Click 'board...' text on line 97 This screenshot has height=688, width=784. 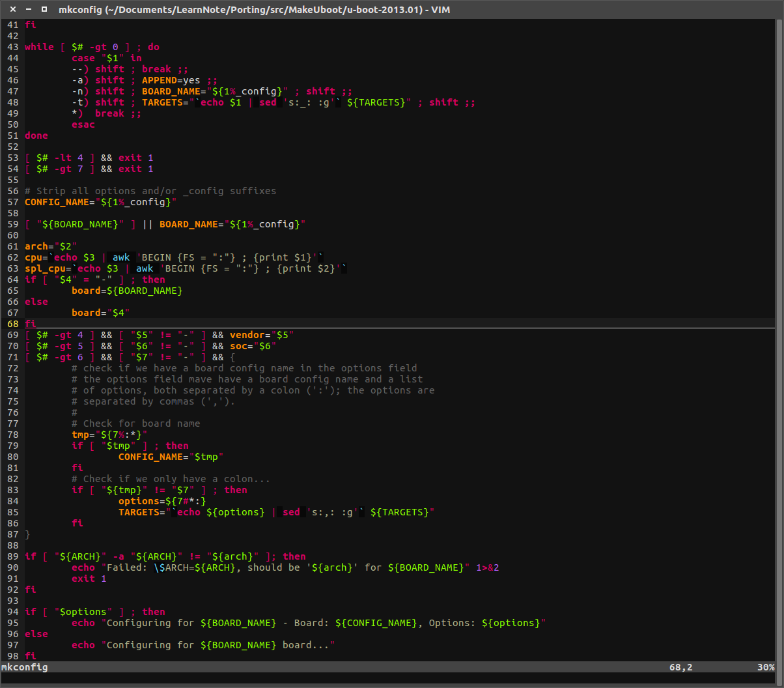306,645
